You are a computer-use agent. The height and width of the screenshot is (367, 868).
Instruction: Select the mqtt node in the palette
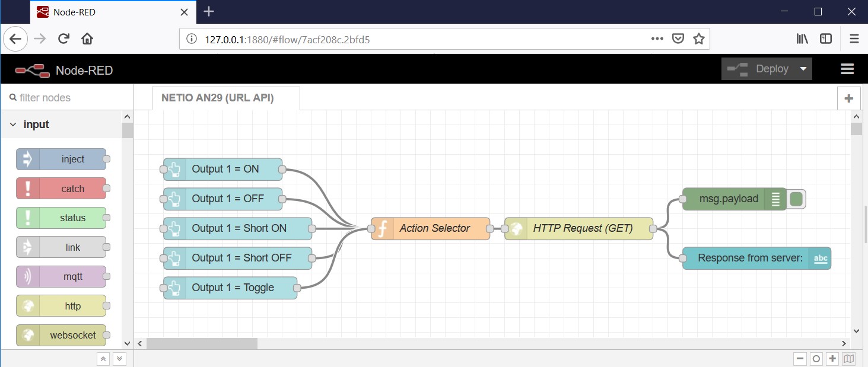tap(62, 276)
